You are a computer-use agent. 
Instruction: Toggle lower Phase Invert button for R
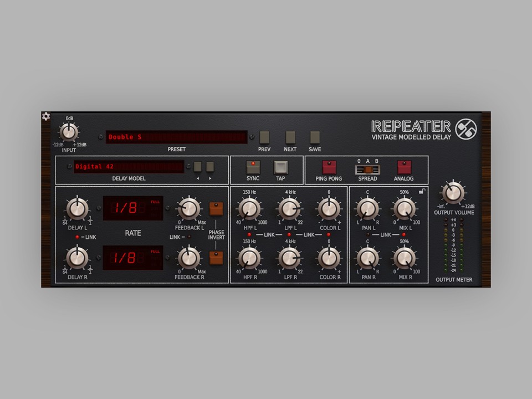pos(216,258)
